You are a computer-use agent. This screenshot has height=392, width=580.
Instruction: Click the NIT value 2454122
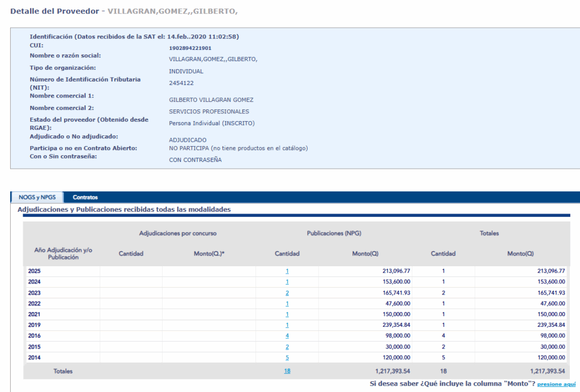181,83
